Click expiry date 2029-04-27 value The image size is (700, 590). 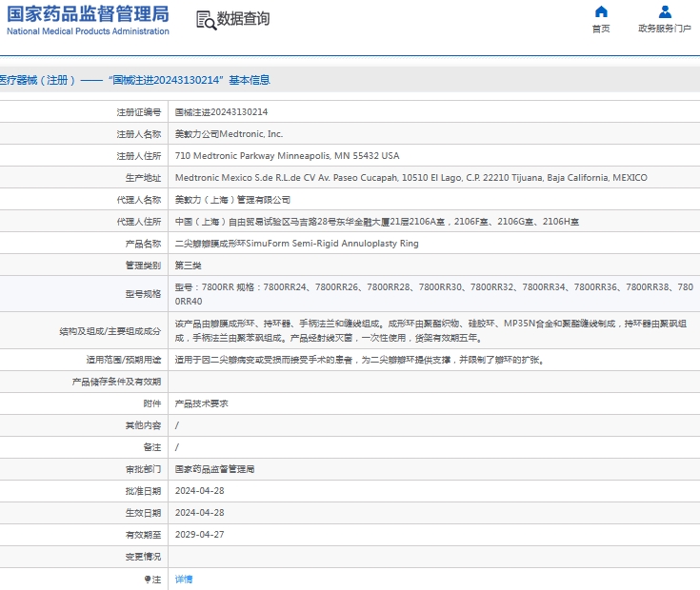(x=200, y=534)
